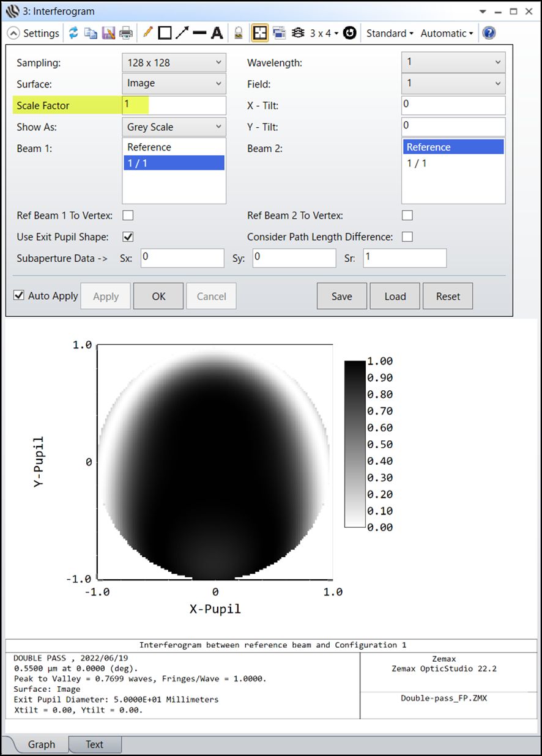This screenshot has width=542, height=756.
Task: Switch to the Graph tab
Action: 42,744
